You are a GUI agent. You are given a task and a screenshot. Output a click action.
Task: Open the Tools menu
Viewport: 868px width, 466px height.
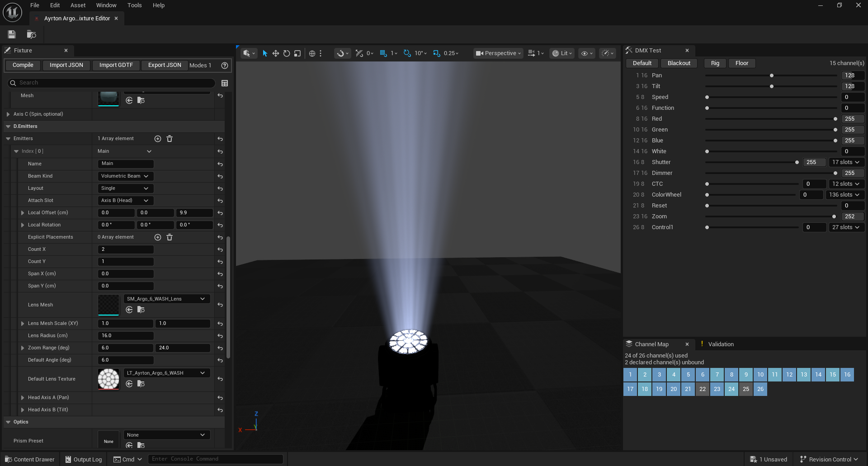(x=134, y=5)
